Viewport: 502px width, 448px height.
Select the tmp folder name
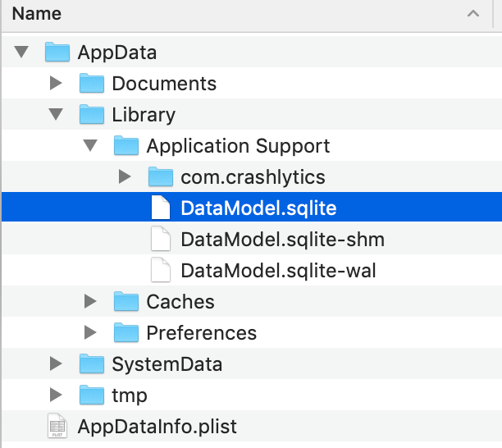(130, 395)
